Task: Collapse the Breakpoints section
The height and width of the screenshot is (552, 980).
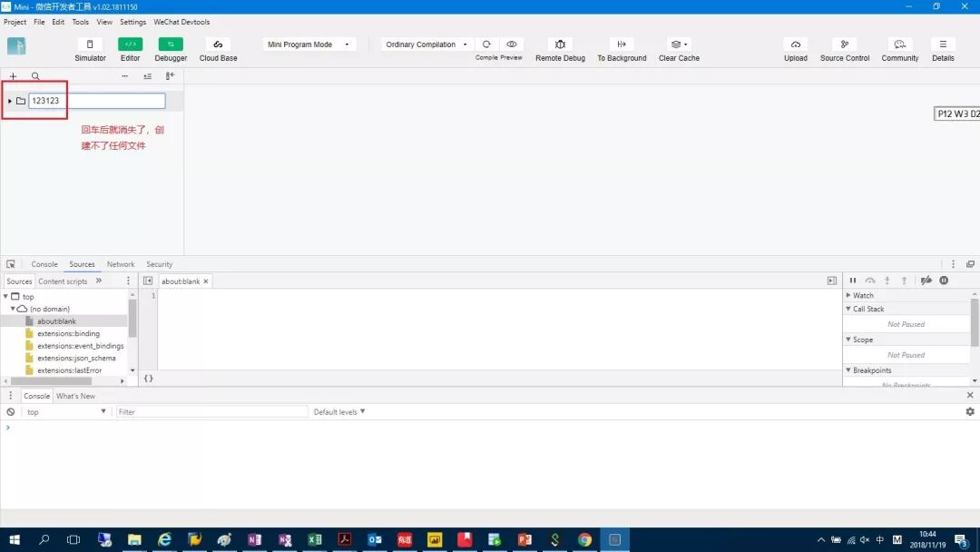Action: [x=848, y=370]
